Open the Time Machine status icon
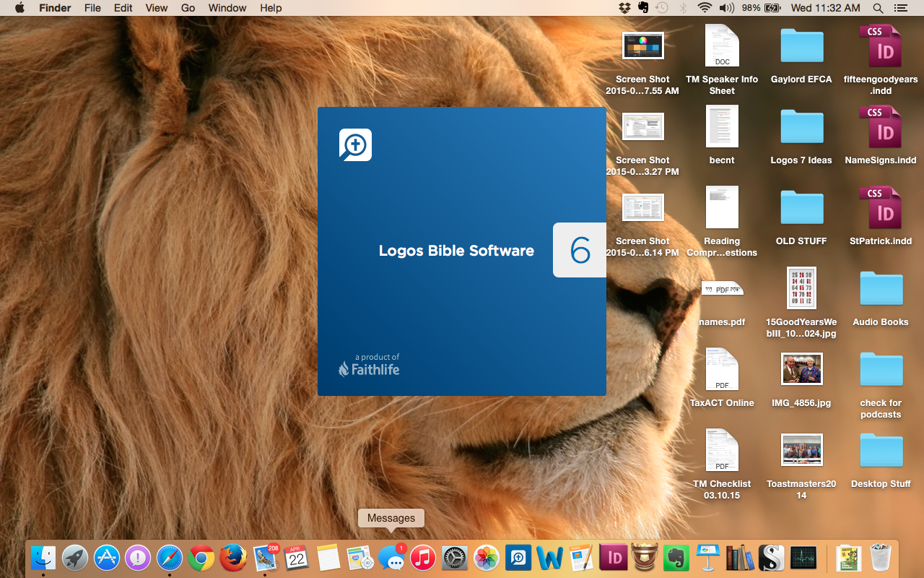Screen dimensions: 924x578 (662, 8)
